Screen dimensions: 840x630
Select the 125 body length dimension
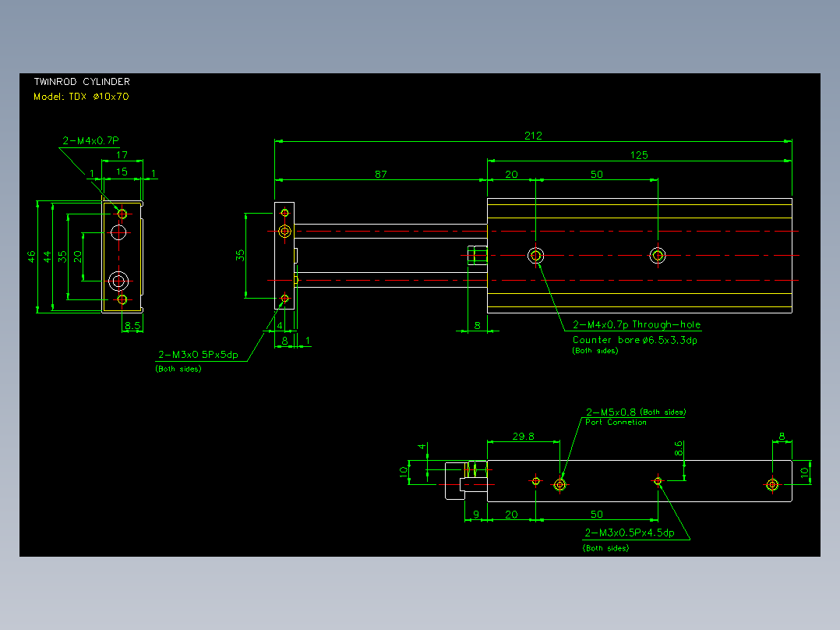[x=639, y=155]
